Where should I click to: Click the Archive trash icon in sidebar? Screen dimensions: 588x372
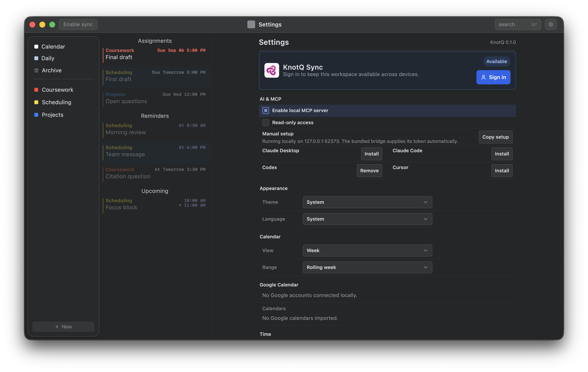pos(36,70)
